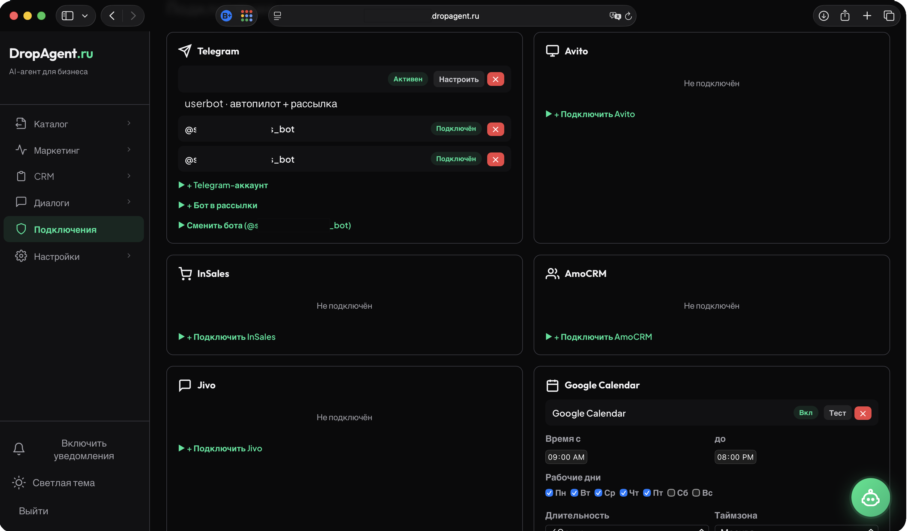
Task: Enable the Сб working day checkbox
Action: click(x=672, y=493)
